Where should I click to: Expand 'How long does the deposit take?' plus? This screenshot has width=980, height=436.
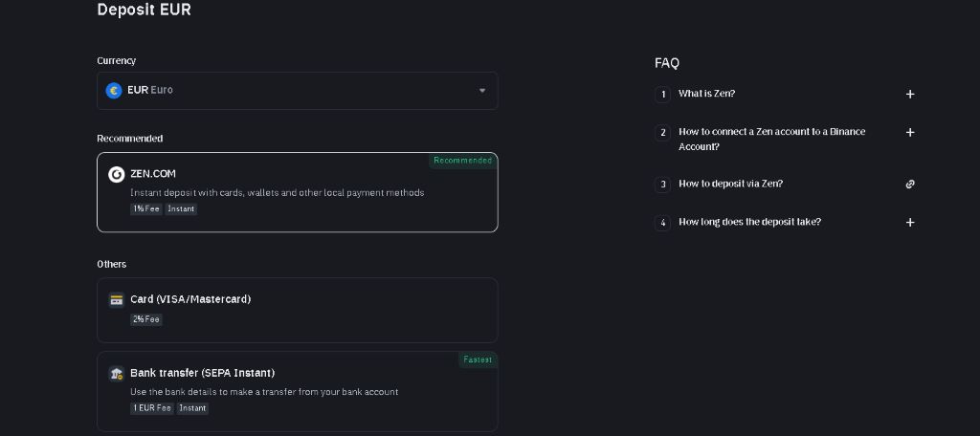click(x=910, y=222)
